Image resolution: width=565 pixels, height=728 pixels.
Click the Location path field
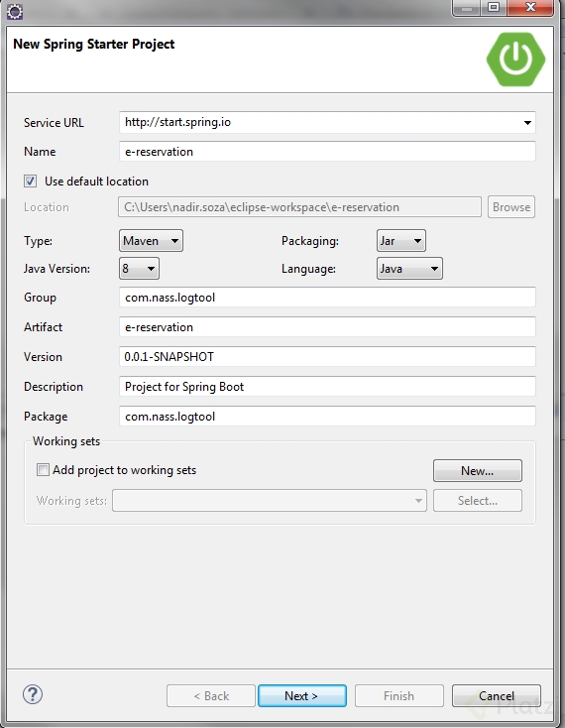299,207
